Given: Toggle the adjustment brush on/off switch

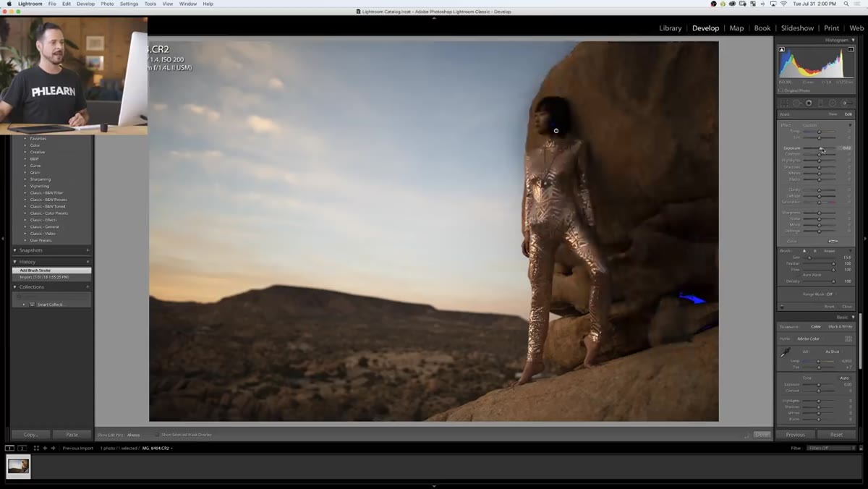Looking at the screenshot, I should (x=781, y=307).
